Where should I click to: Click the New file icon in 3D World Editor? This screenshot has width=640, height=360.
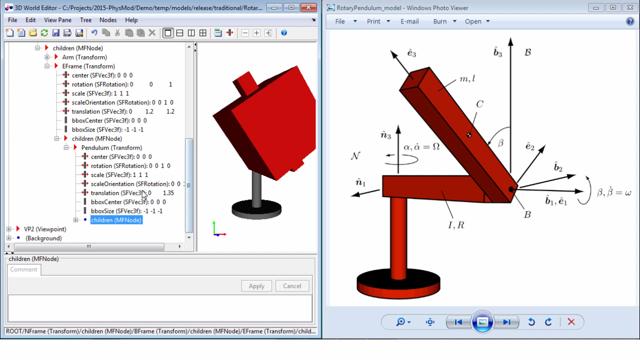tap(9, 33)
